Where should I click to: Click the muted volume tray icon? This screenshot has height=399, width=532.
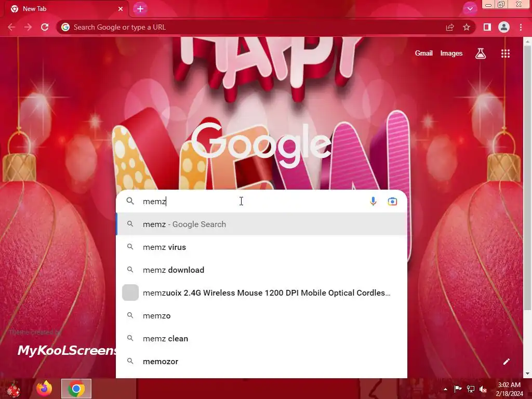[x=483, y=389]
